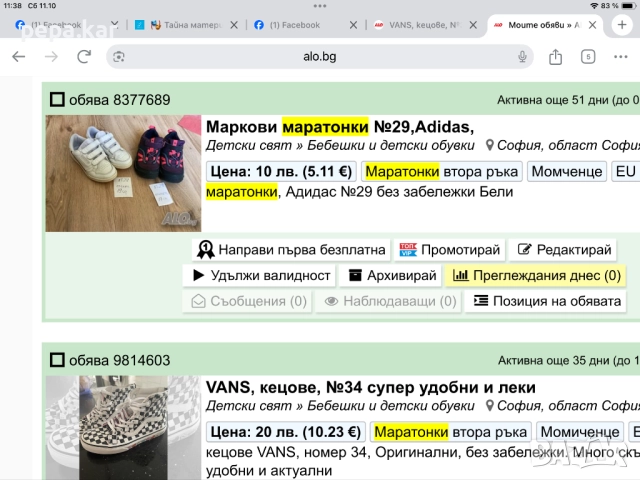Click Редактирай to edit the Adidas listing
Viewport: 640px width, 480px height.
[x=563, y=249]
